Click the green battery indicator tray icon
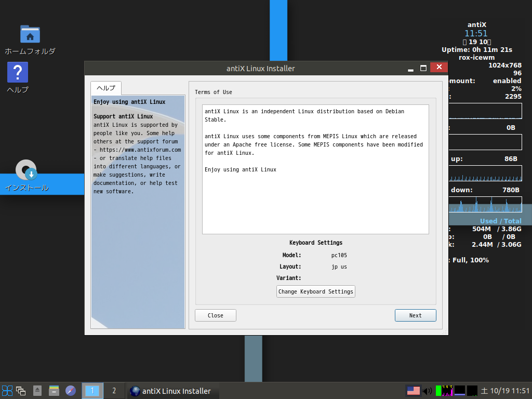The image size is (532, 399). click(438, 391)
